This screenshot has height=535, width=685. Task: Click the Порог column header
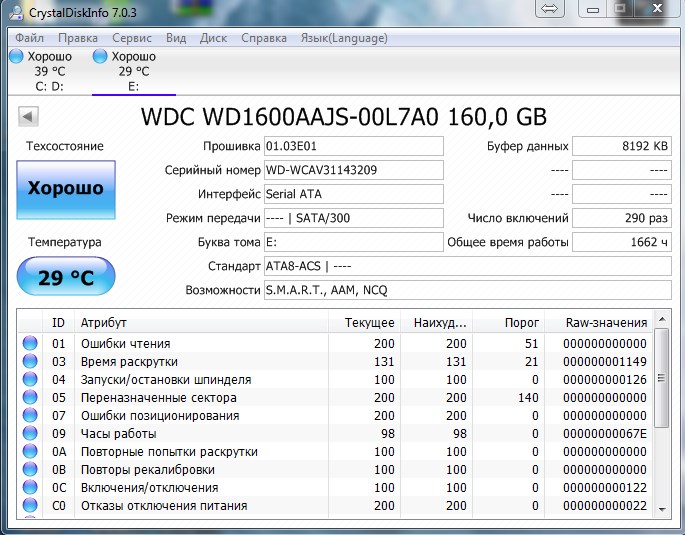pyautogui.click(x=509, y=323)
